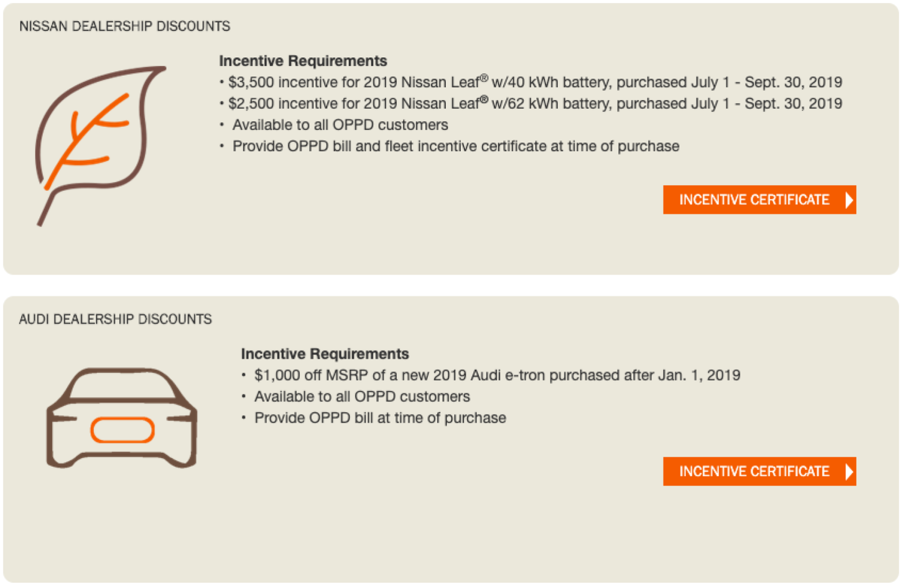
Task: Click the $3,500 incentive 40 kWh line
Action: tap(531, 82)
